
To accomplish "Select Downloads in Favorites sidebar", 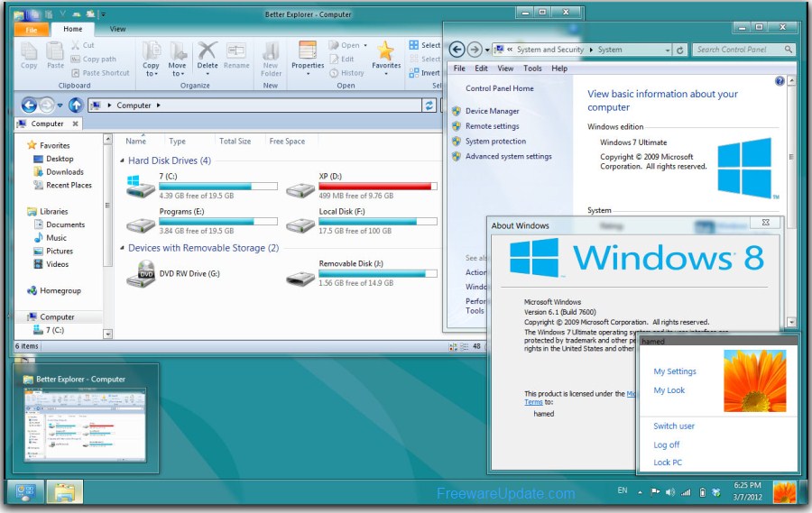I will pyautogui.click(x=65, y=172).
